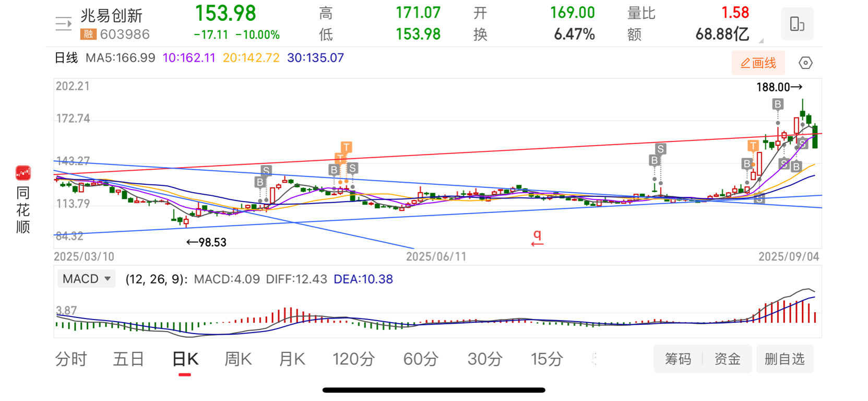Tap the orange 融 margin badge
Screen dimensions: 868x401
point(88,34)
